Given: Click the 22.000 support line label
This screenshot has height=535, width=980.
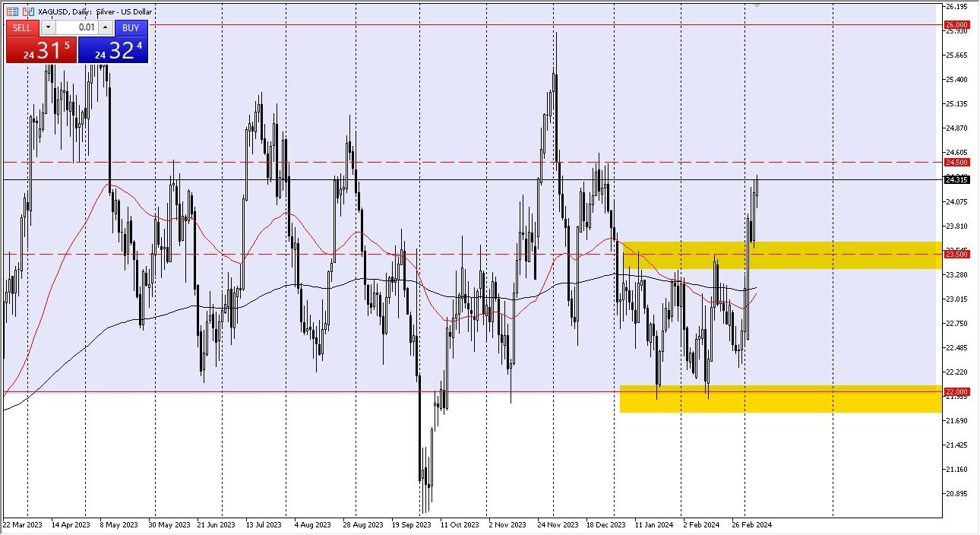Looking at the screenshot, I should (x=956, y=391).
